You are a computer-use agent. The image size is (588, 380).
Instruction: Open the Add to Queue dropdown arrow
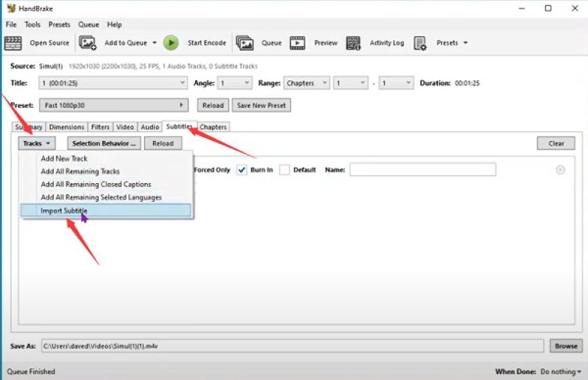tap(155, 43)
